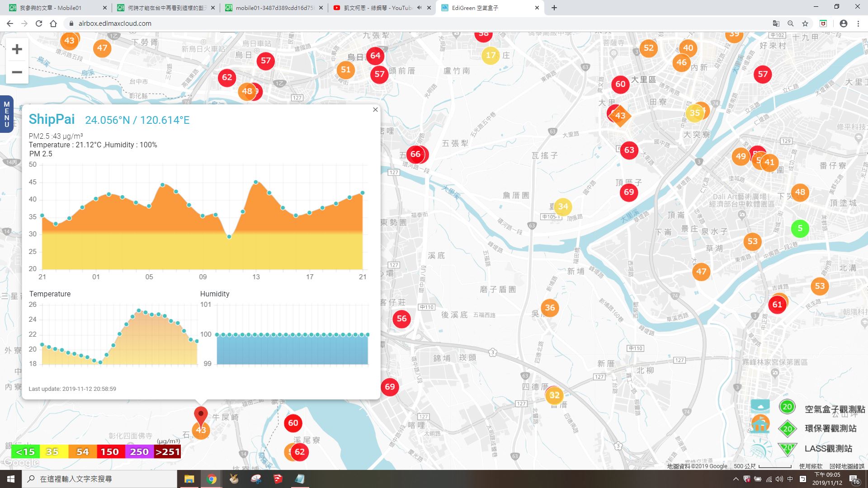This screenshot has height=488, width=868.
Task: Reload the current page
Action: pos(39,23)
